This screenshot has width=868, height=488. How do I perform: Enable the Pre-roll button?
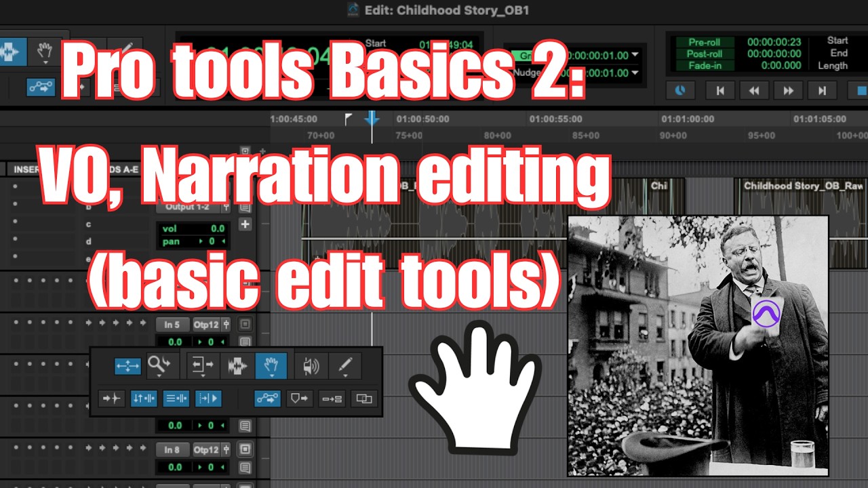(x=705, y=42)
